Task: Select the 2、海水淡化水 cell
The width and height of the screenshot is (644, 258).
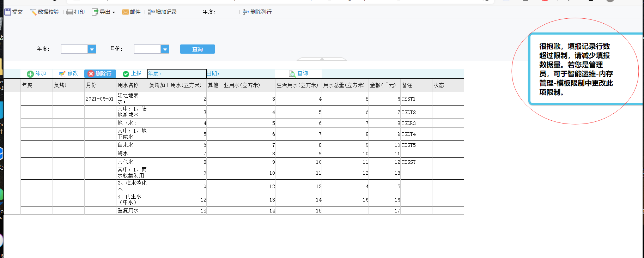Action: pyautogui.click(x=132, y=186)
